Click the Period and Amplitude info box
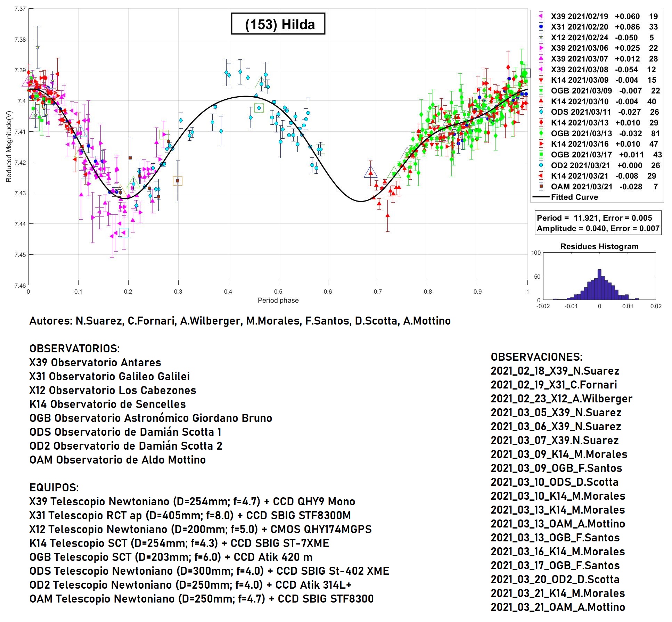 click(x=598, y=223)
